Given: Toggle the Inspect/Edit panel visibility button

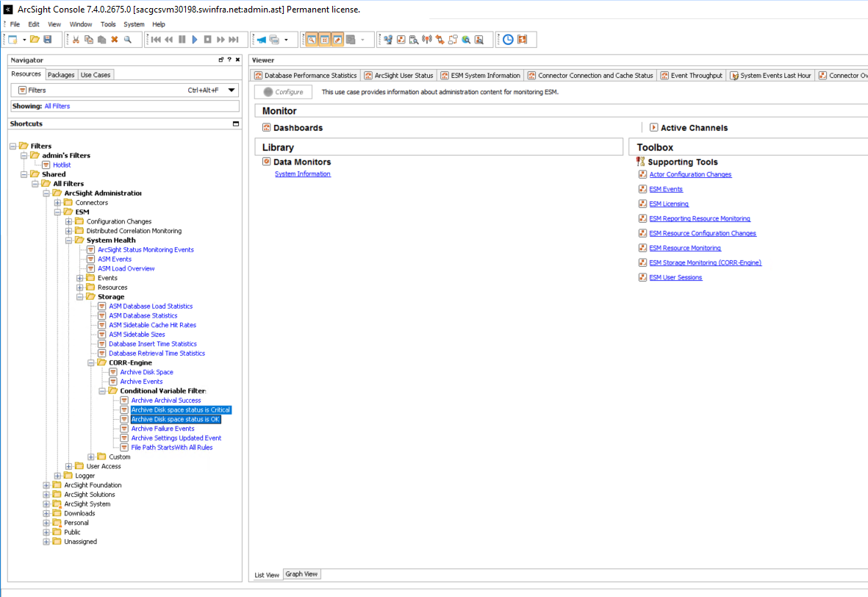Looking at the screenshot, I should pyautogui.click(x=338, y=40).
